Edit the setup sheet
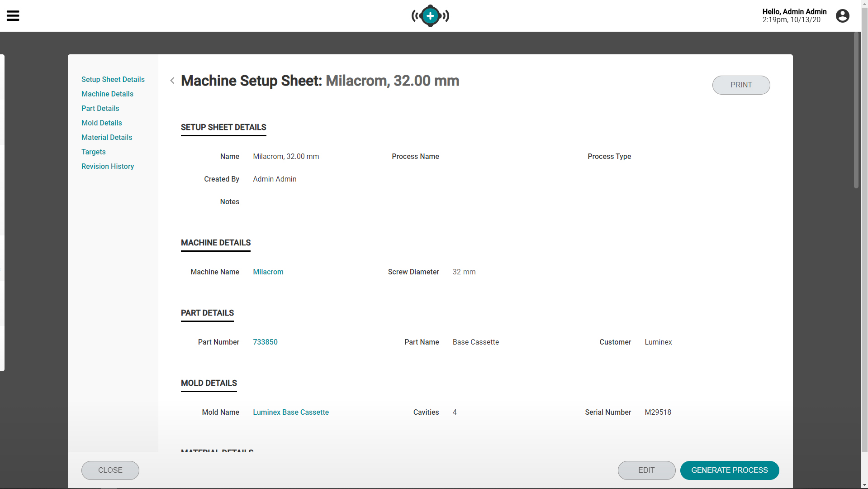 pyautogui.click(x=646, y=470)
